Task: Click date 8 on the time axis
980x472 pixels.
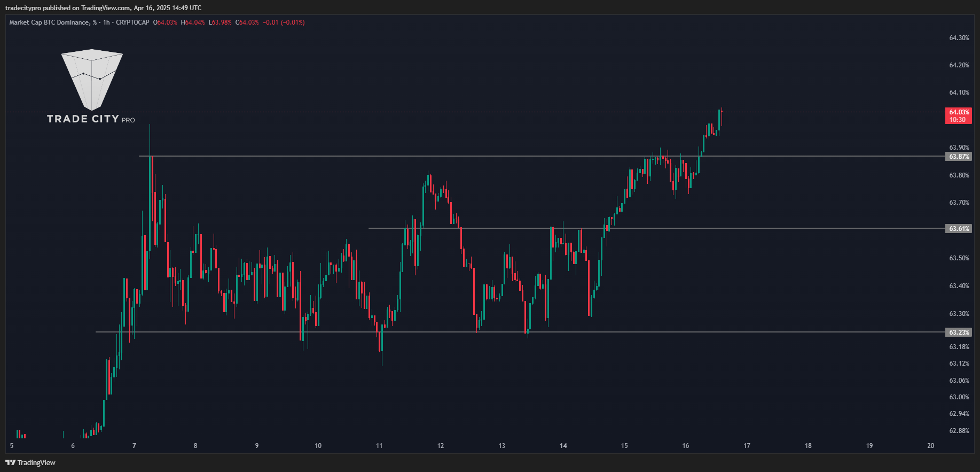Action: (x=195, y=446)
